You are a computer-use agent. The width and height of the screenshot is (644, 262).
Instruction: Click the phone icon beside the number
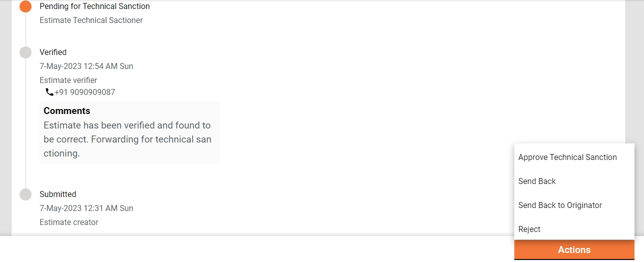tap(49, 92)
